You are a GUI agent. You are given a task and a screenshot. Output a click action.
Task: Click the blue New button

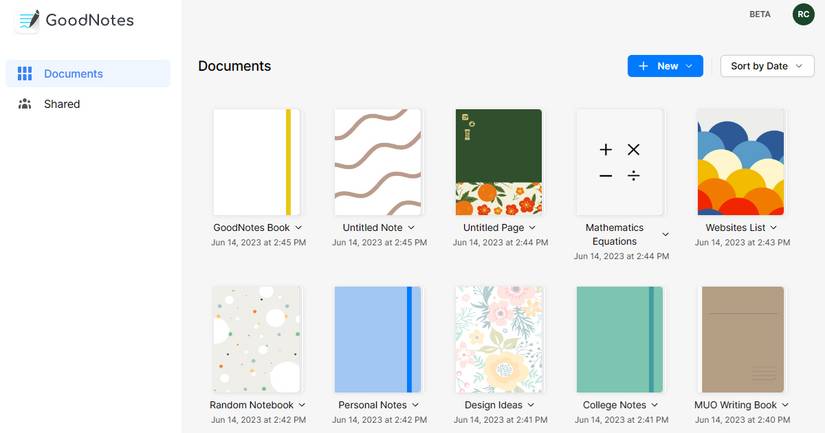[665, 66]
